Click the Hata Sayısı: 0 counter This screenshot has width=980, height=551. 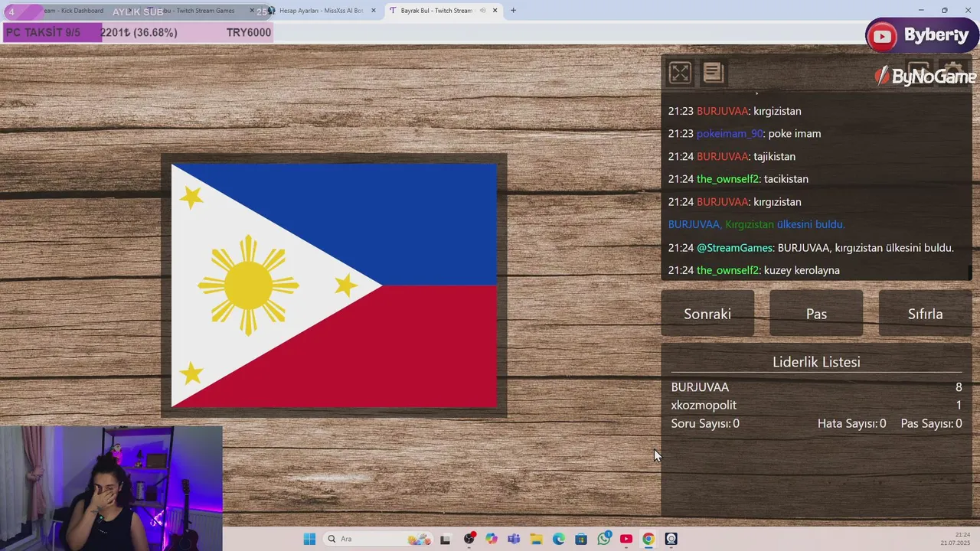[851, 423]
